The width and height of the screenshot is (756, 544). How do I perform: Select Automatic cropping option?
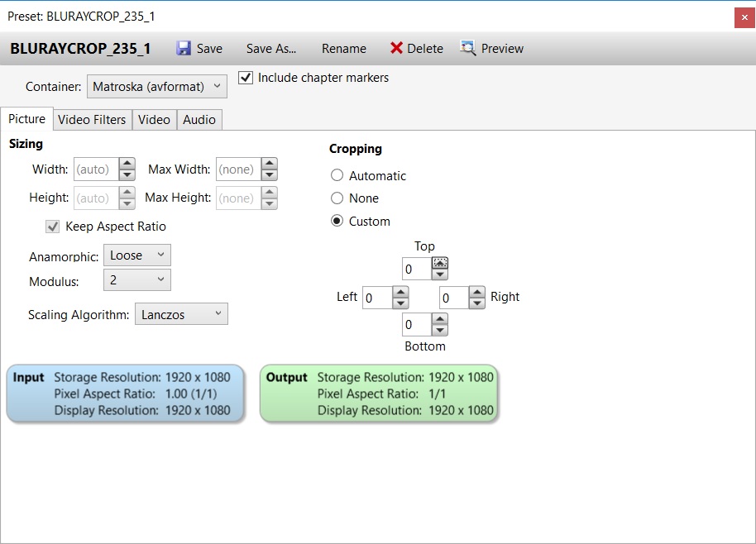coord(337,175)
